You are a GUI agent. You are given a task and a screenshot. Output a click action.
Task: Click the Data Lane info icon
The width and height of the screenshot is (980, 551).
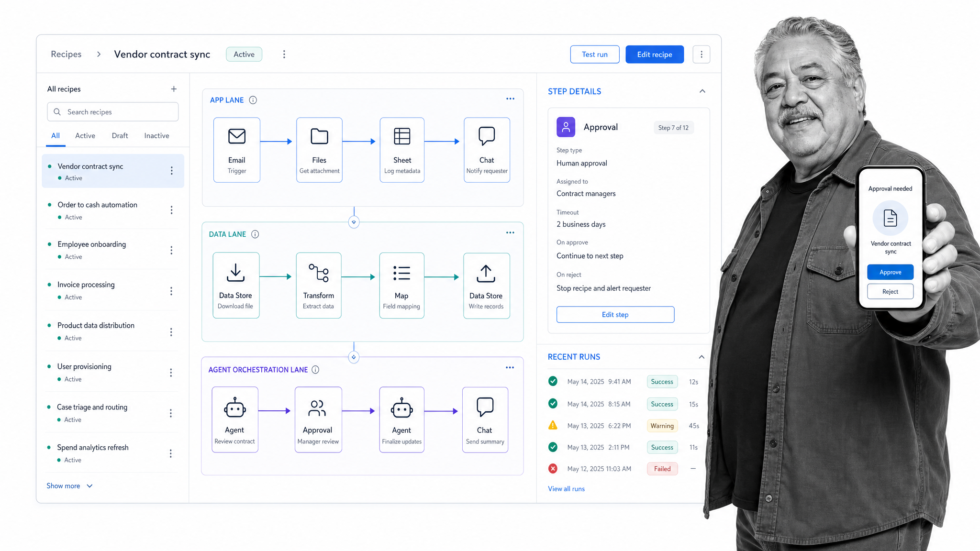[x=255, y=234]
